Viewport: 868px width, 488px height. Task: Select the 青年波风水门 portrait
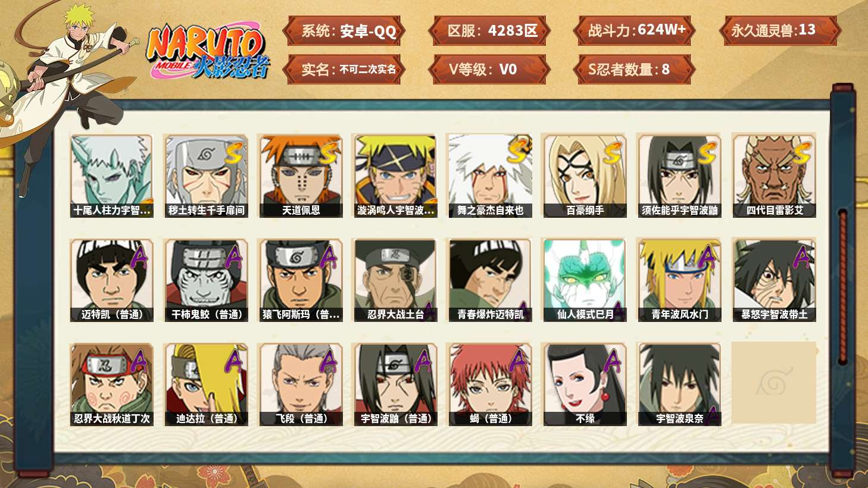click(679, 280)
